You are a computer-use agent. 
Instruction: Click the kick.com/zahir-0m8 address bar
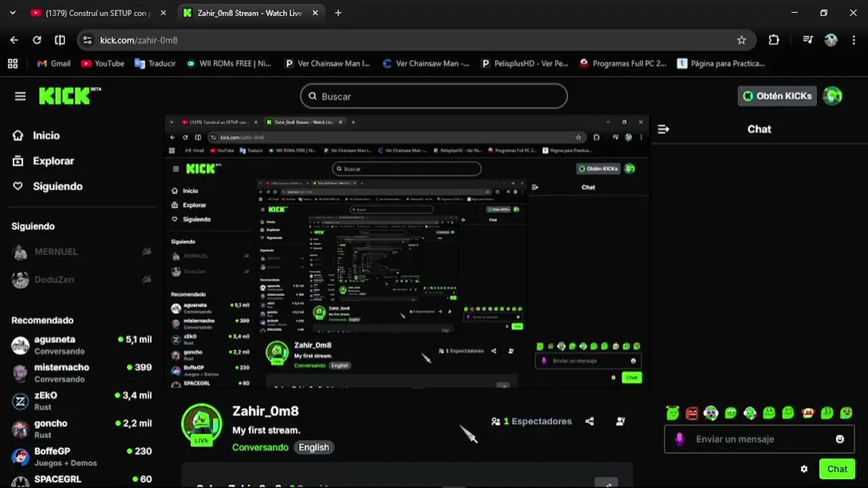coord(416,40)
